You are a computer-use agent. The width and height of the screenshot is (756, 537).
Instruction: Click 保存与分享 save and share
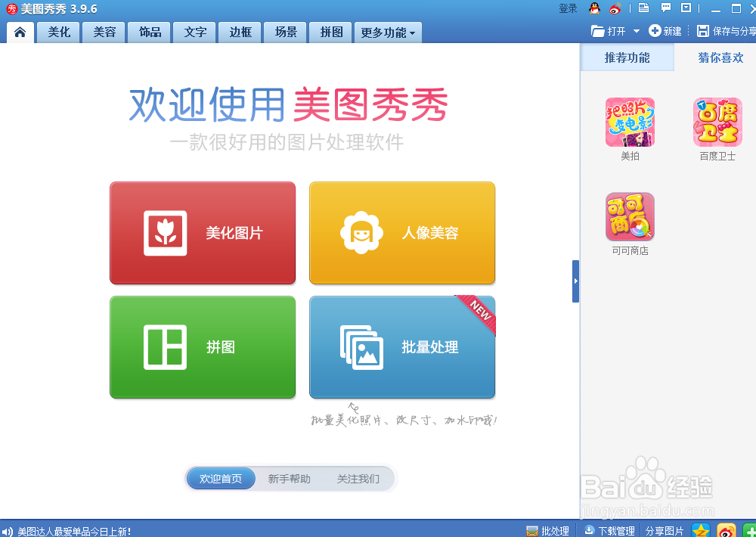tap(727, 31)
